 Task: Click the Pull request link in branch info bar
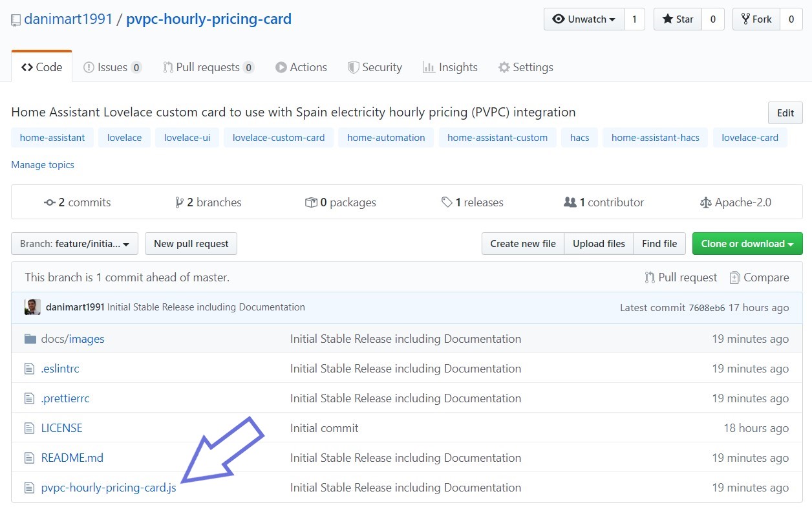pyautogui.click(x=681, y=277)
